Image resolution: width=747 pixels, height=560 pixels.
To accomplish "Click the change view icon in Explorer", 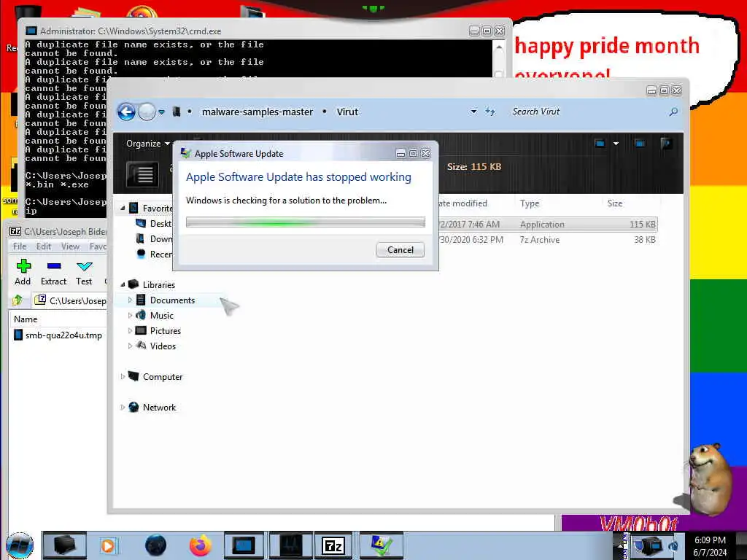I will (x=600, y=143).
